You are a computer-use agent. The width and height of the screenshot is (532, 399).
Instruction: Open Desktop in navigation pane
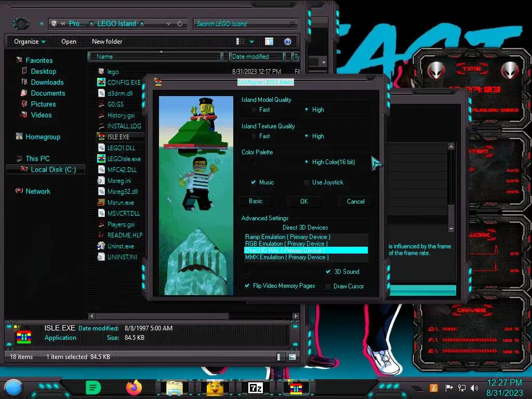pos(44,71)
